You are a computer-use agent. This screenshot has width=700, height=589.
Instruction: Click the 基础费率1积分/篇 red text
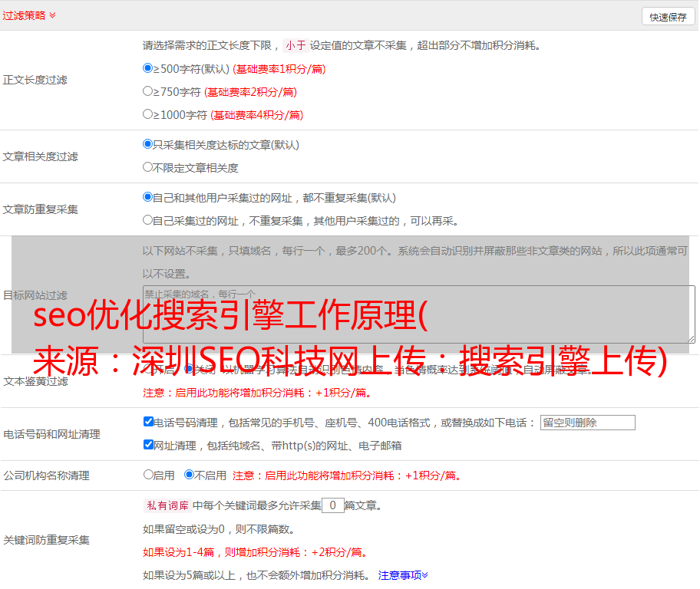[x=279, y=69]
